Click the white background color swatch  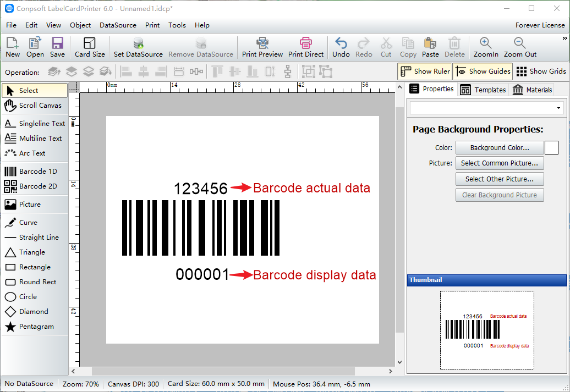[551, 148]
